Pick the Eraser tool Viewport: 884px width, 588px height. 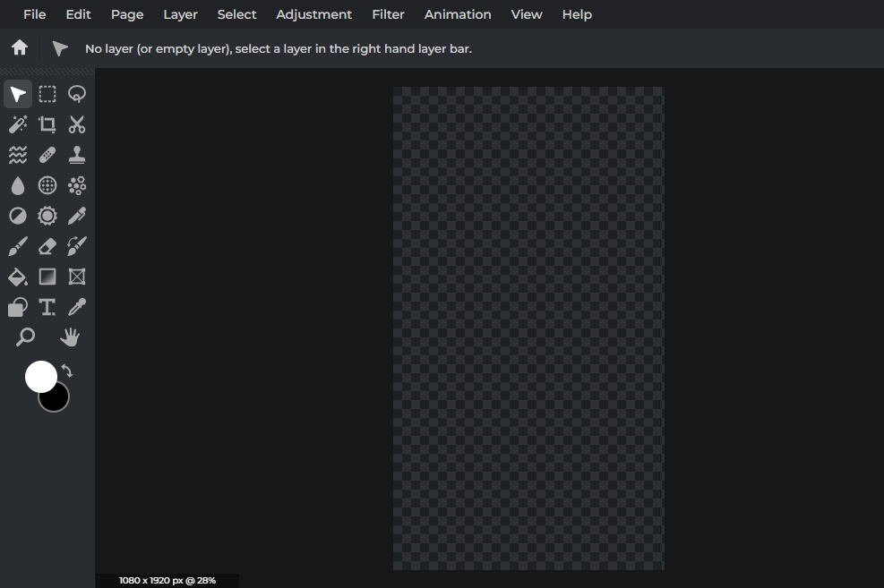(47, 246)
